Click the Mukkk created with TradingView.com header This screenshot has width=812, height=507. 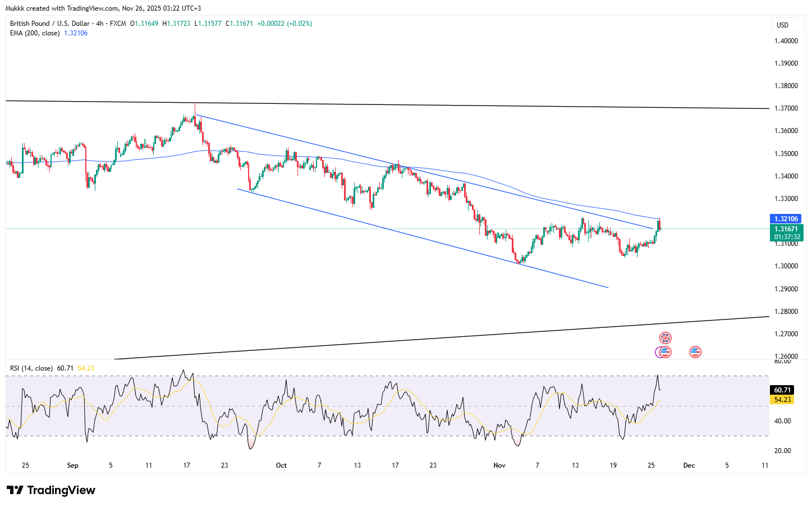(103, 8)
